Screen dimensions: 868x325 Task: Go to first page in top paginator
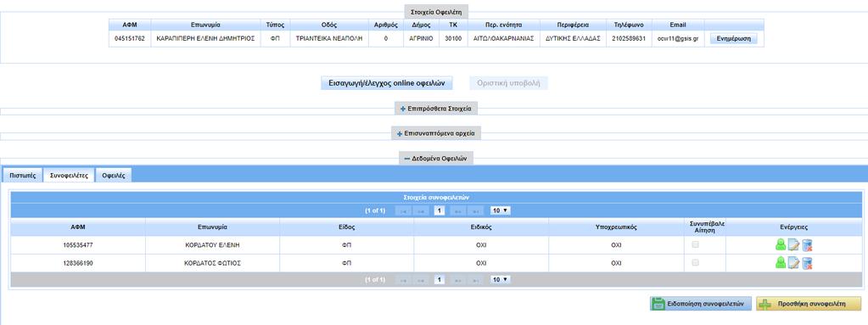coord(404,211)
